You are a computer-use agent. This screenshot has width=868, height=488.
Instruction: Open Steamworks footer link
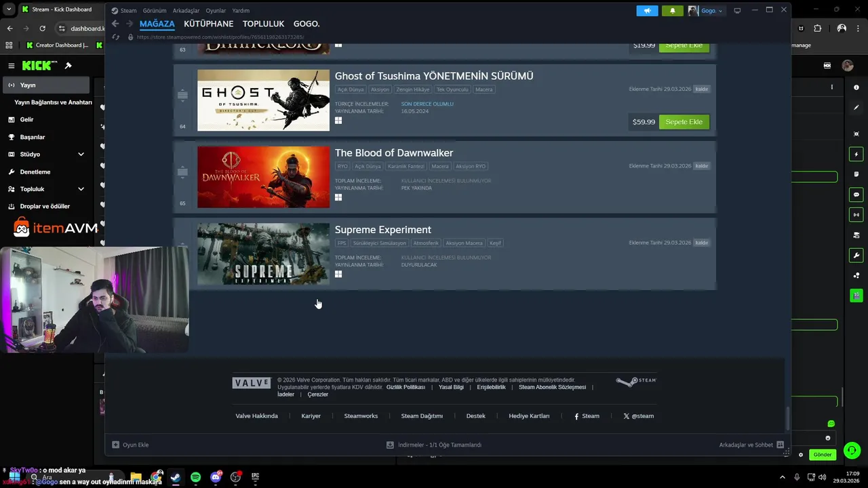tap(361, 416)
